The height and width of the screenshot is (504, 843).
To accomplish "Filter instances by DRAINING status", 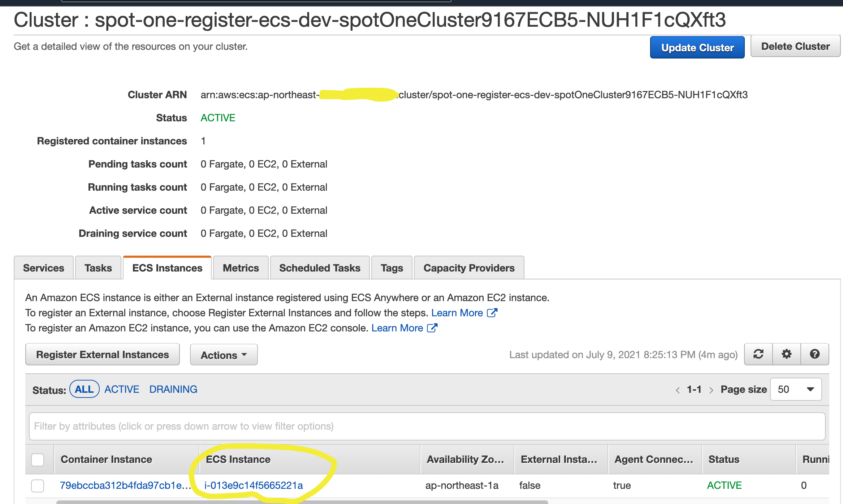I will (x=173, y=389).
